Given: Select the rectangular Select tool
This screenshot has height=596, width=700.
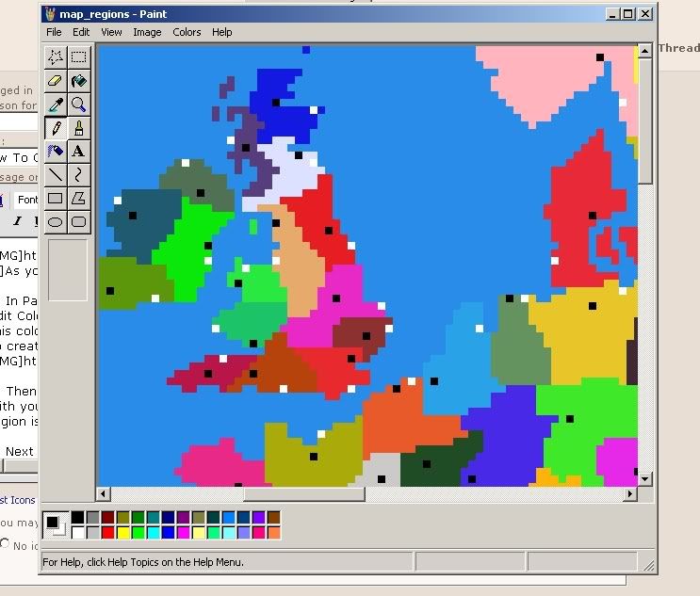Looking at the screenshot, I should coord(79,57).
